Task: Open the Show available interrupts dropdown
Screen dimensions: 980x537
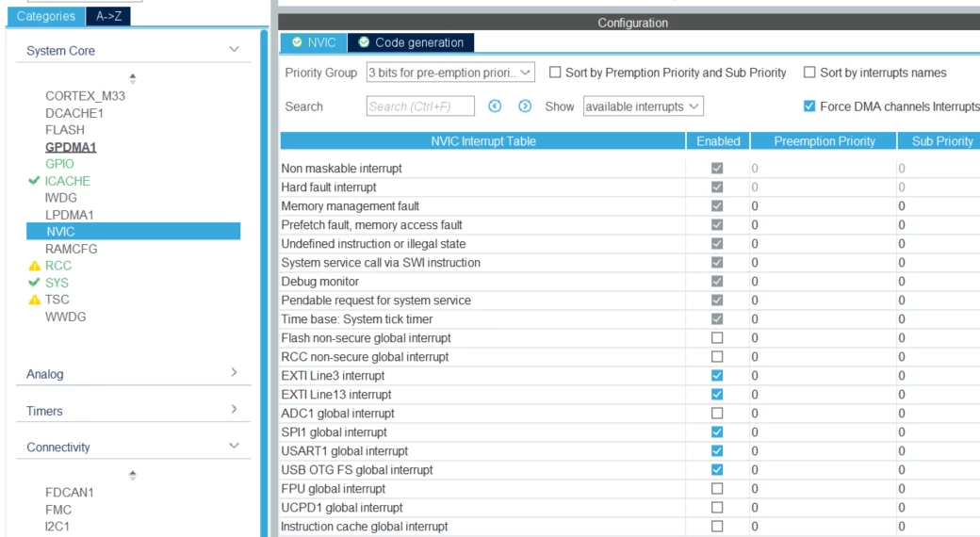Action: point(643,106)
